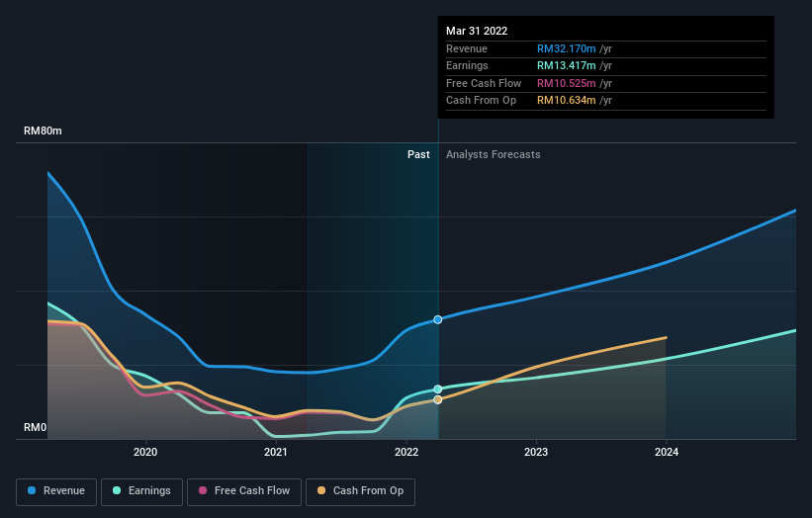Click the orange Cash From Op legend dot
The height and width of the screenshot is (518, 812).
[x=321, y=490]
